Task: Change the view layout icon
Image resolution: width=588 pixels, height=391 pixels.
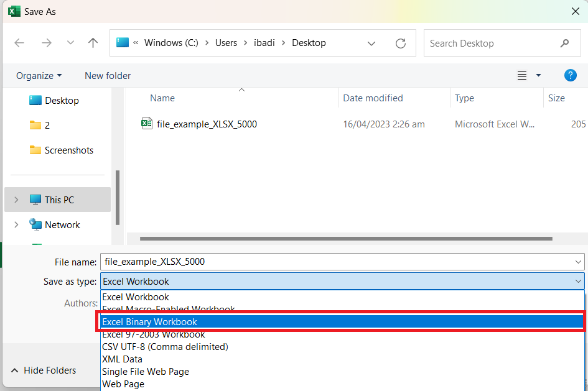Action: pyautogui.click(x=521, y=76)
